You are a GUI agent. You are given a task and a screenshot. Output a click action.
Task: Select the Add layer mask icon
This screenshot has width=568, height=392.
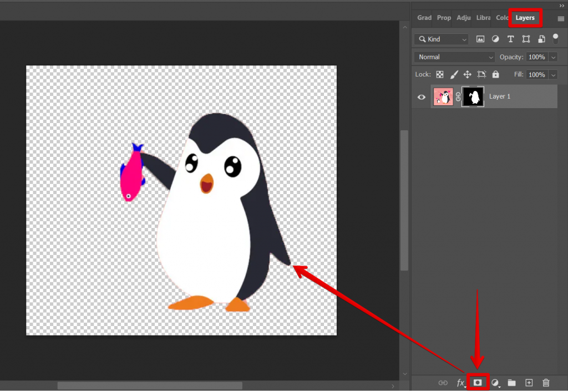click(x=478, y=383)
